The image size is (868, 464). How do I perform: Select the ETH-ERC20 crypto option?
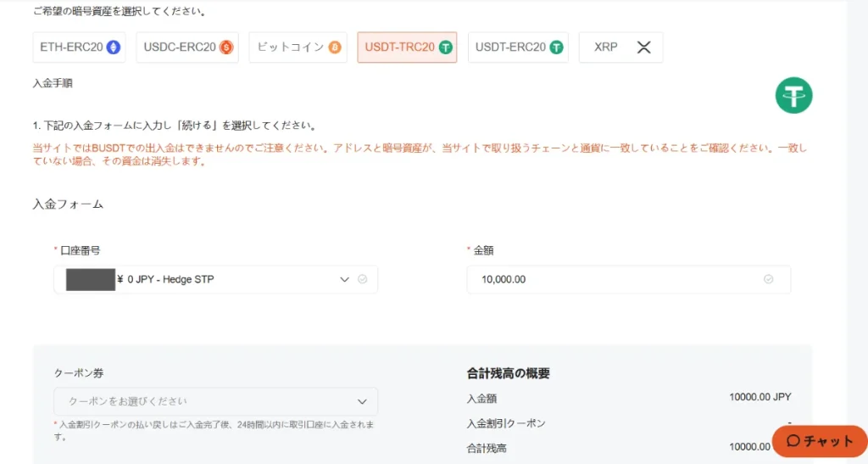click(79, 47)
